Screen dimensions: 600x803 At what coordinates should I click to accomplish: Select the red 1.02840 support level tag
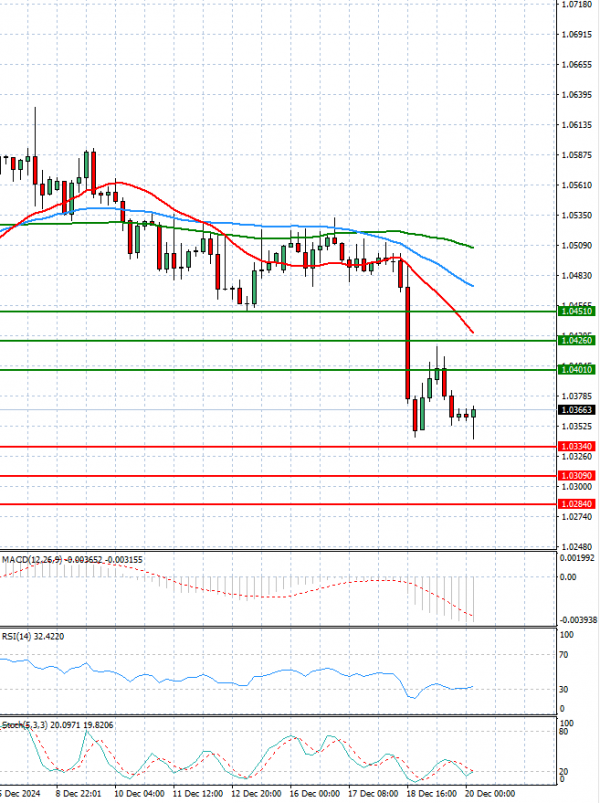click(577, 504)
